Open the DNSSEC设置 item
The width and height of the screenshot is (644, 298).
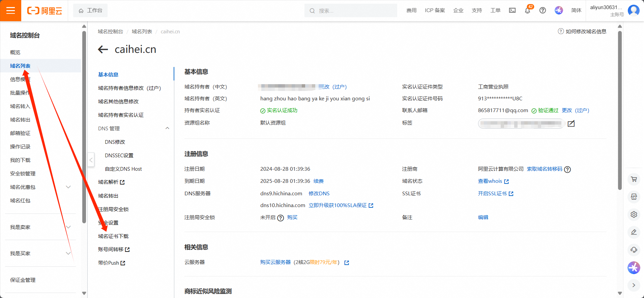[119, 155]
